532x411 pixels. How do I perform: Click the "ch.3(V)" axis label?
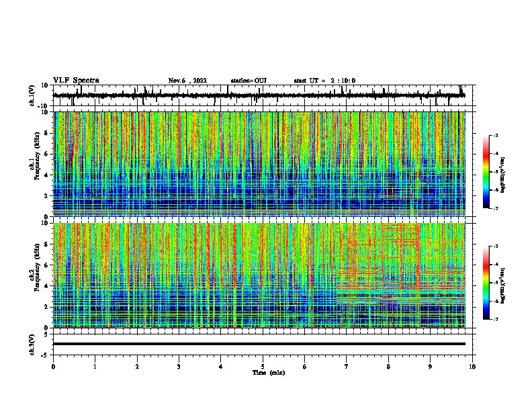click(x=32, y=345)
